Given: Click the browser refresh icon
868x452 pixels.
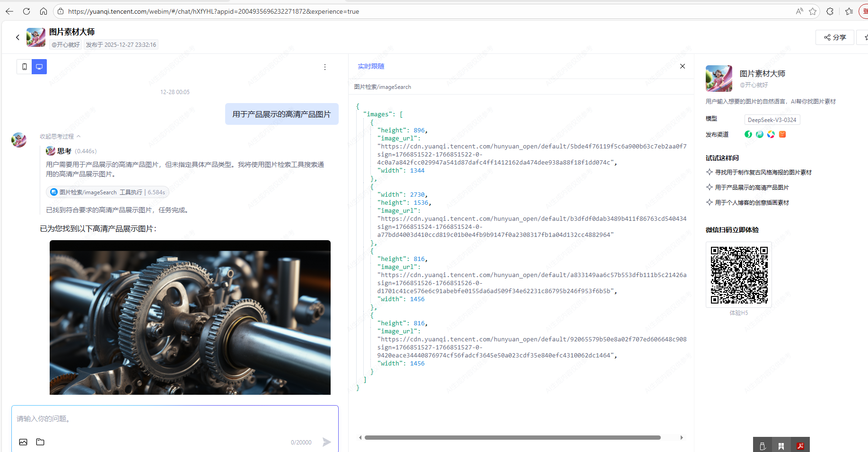Looking at the screenshot, I should [26, 11].
